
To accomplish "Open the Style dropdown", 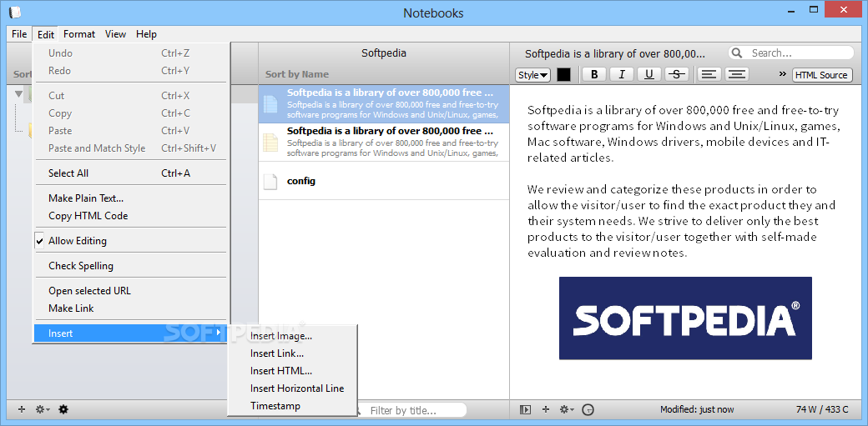I will [x=532, y=75].
